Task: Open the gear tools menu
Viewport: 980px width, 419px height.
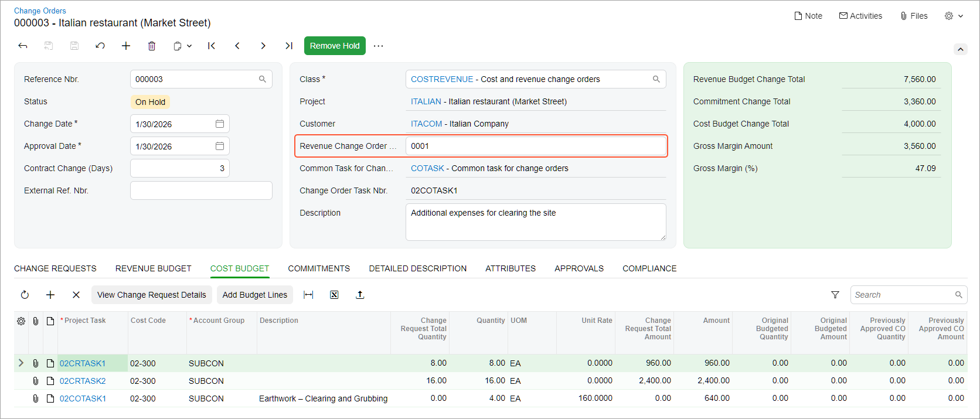Action: (x=954, y=16)
